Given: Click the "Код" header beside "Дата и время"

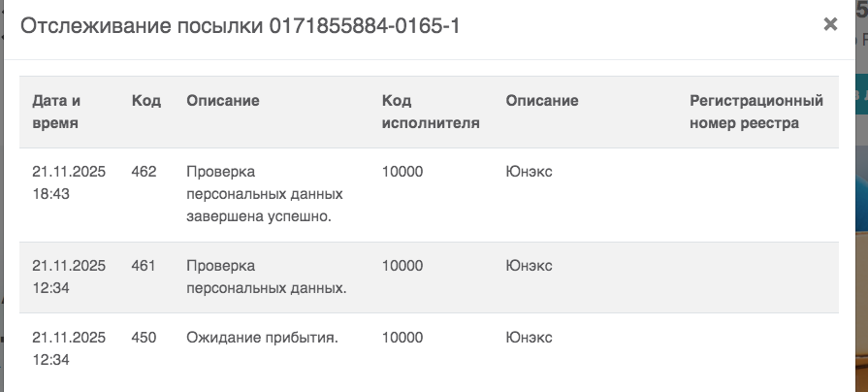Looking at the screenshot, I should click(145, 101).
